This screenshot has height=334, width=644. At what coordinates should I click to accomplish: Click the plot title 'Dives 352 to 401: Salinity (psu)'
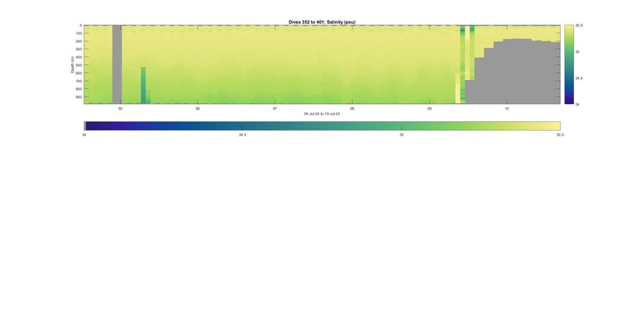(322, 22)
